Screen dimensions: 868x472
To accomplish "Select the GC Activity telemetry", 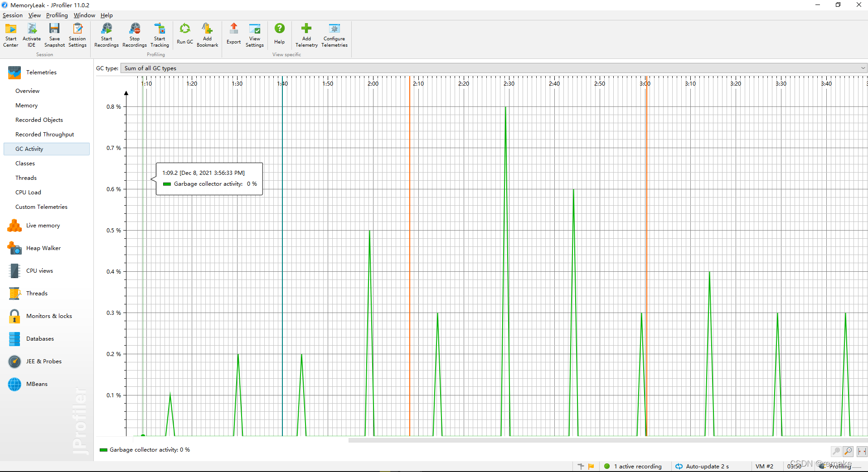I will pos(47,149).
